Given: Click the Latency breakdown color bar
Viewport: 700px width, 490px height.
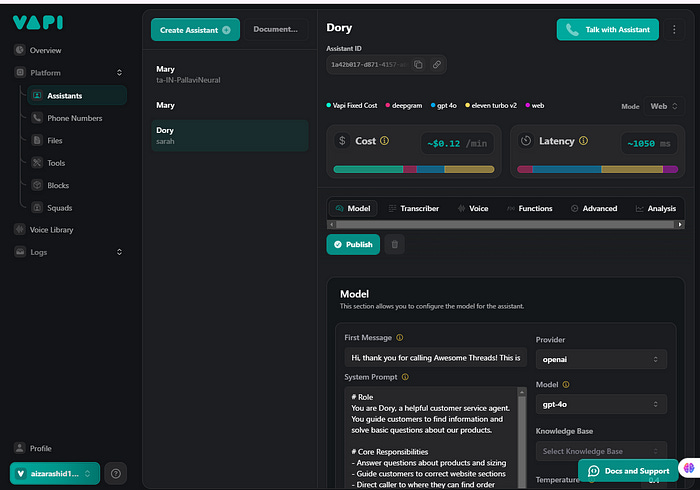Looking at the screenshot, I should coord(597,169).
